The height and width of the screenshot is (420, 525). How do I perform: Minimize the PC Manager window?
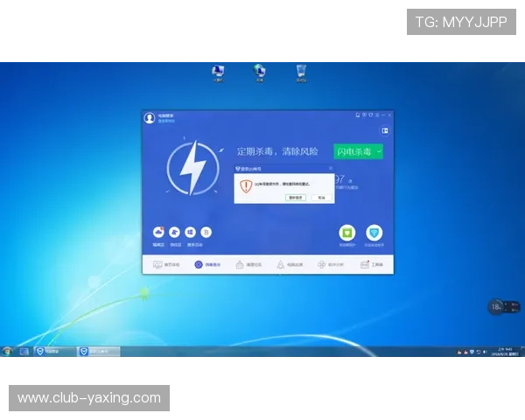(383, 115)
